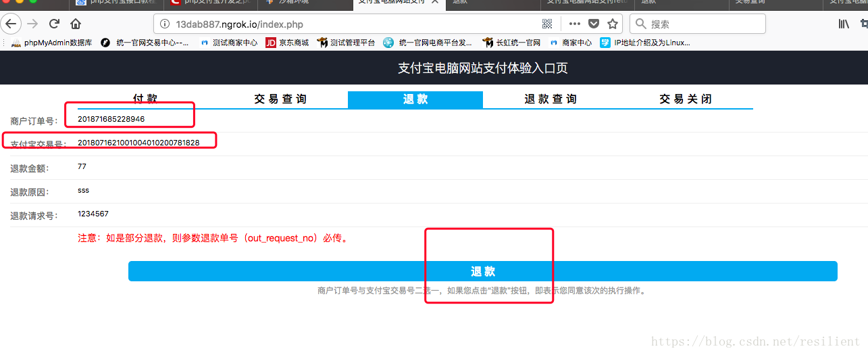Bookmark this page with the star
The image size is (868, 355).
tap(613, 24)
